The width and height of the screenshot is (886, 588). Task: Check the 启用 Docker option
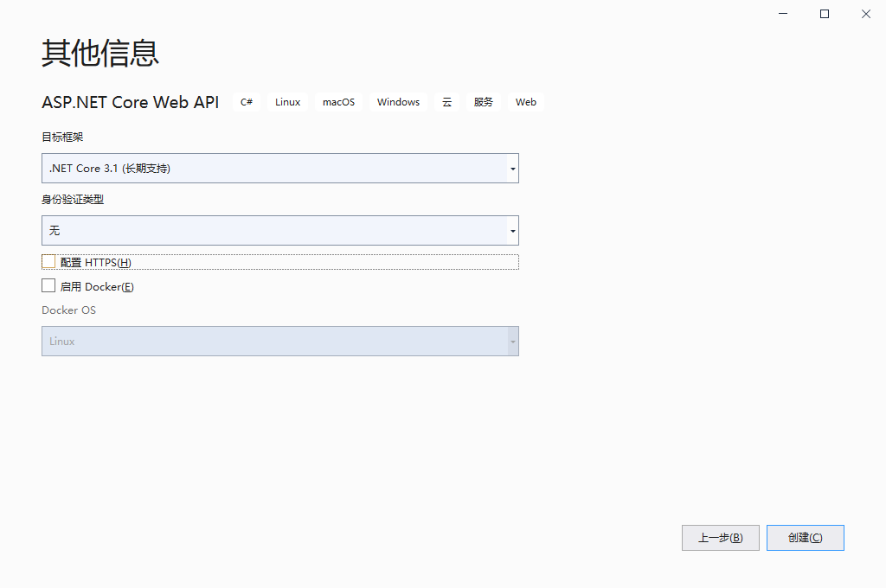pos(48,286)
